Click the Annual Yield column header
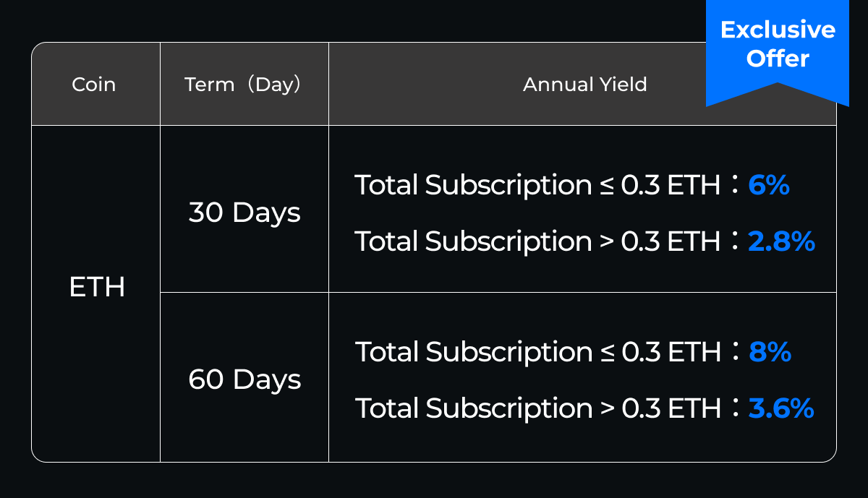This screenshot has width=868, height=498. point(584,85)
